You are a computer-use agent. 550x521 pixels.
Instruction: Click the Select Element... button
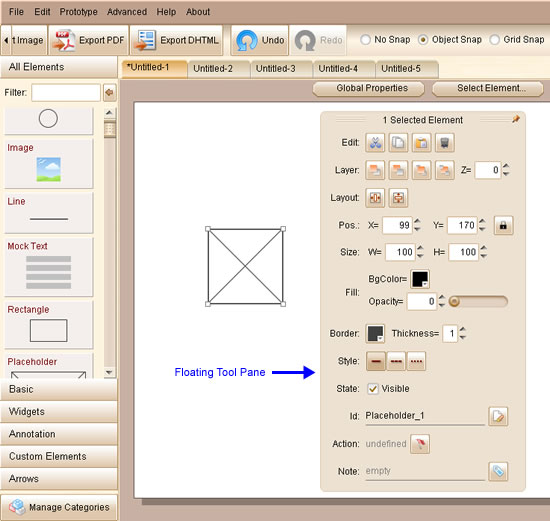(488, 88)
